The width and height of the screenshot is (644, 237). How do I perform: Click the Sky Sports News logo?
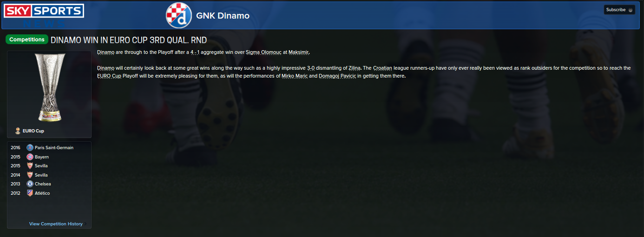pos(44,15)
